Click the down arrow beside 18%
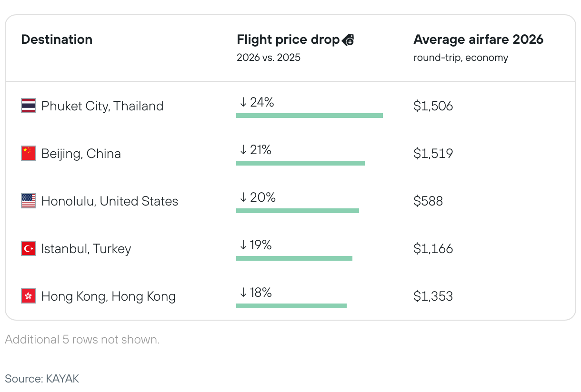 click(x=243, y=293)
